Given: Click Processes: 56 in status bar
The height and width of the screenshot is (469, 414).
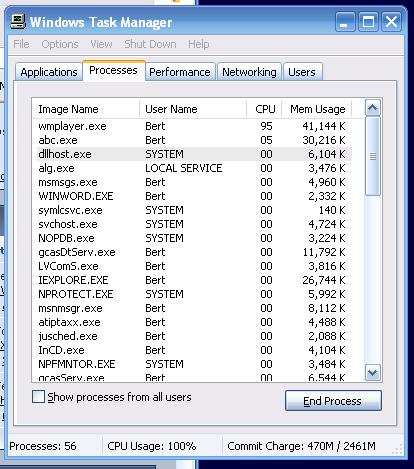Looking at the screenshot, I should point(43,446).
